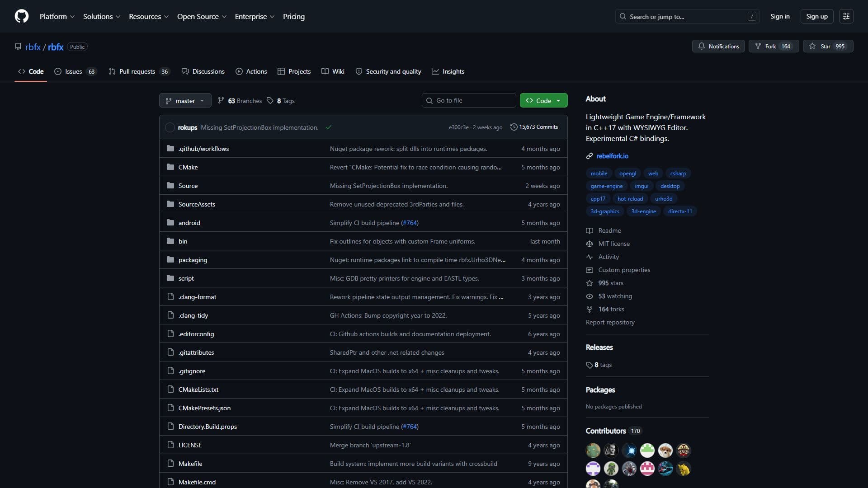Open the Actions tab

[x=251, y=71]
